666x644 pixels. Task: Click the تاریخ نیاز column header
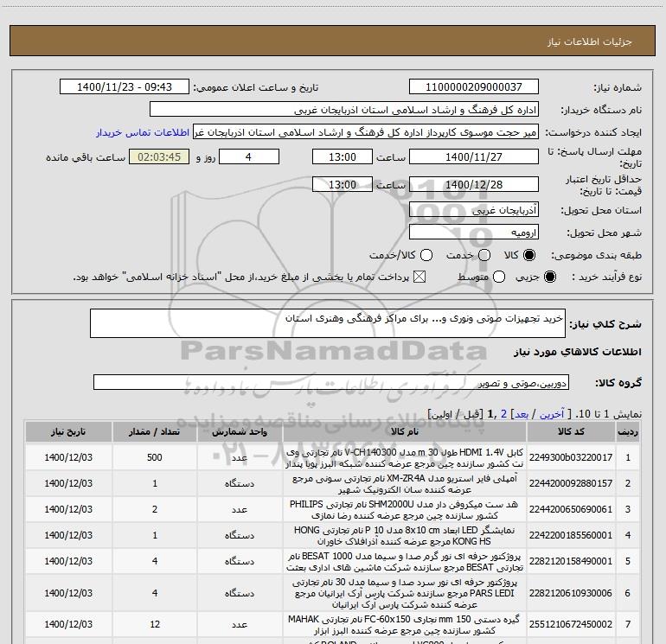[x=68, y=431]
